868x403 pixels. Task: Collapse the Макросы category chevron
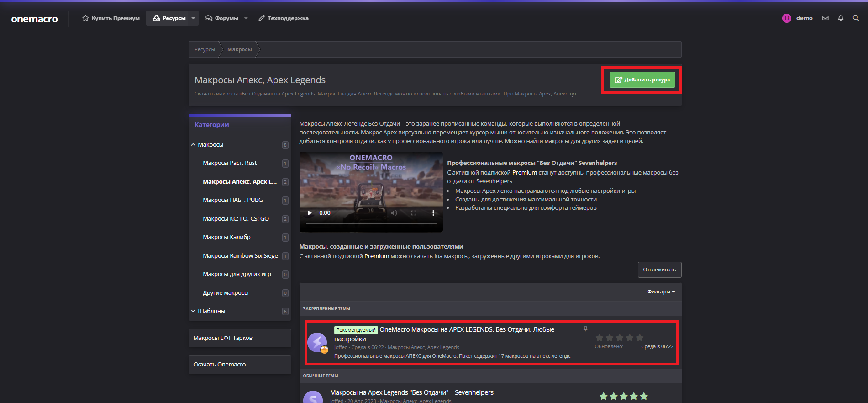pyautogui.click(x=193, y=145)
